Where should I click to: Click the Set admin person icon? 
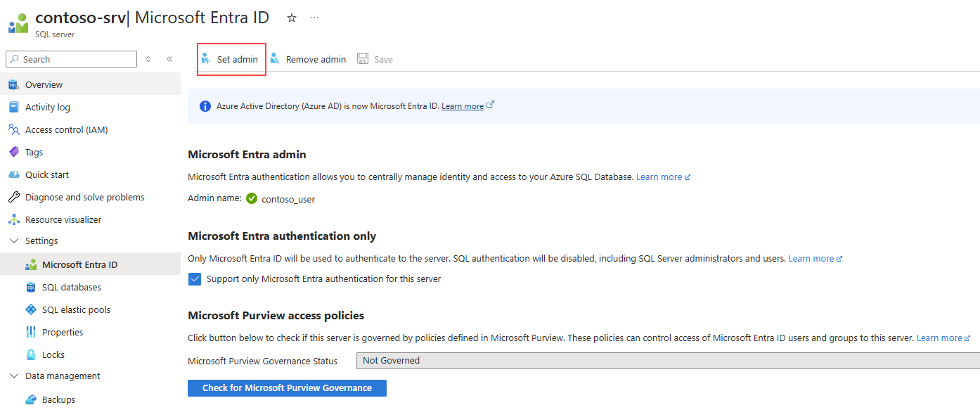205,59
